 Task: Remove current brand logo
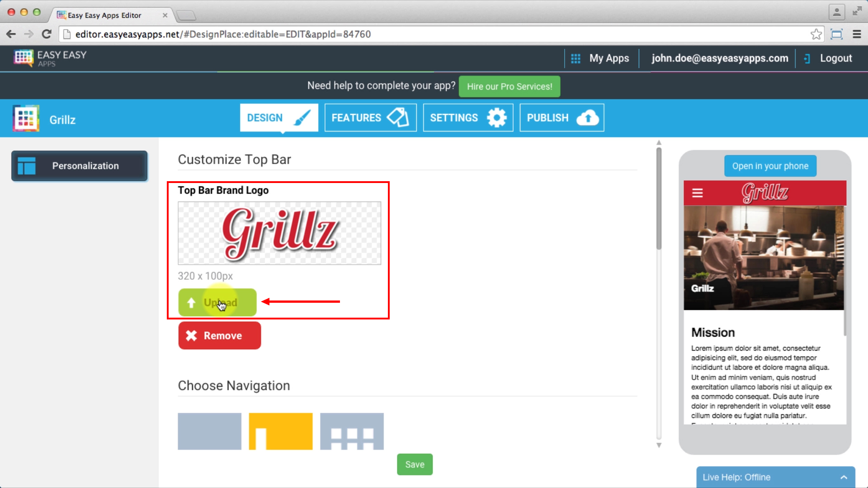tap(219, 335)
